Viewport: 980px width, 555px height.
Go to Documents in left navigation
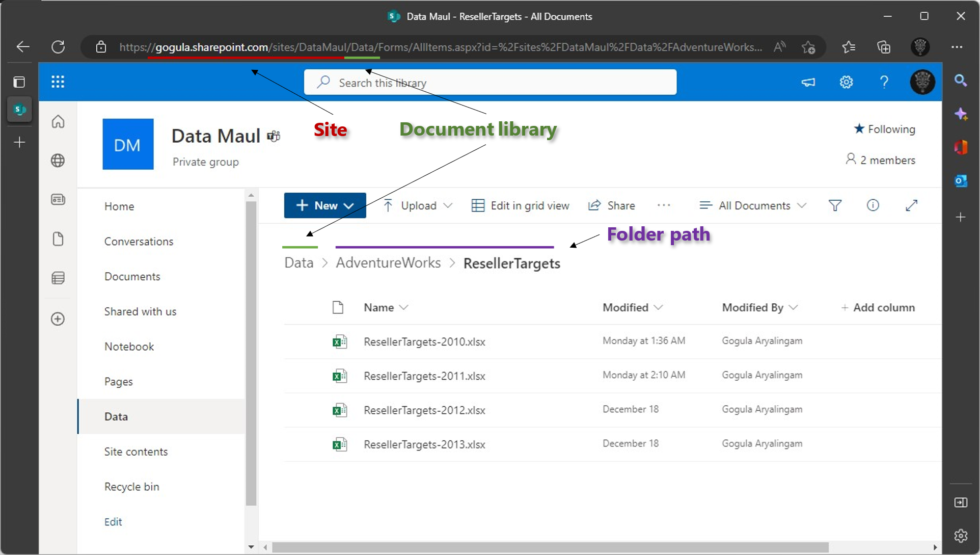[x=132, y=276]
